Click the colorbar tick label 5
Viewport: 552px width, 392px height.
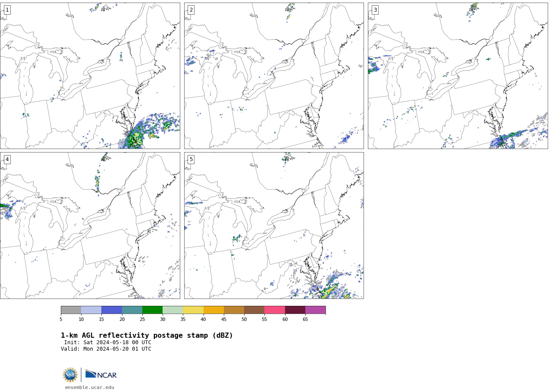61,319
